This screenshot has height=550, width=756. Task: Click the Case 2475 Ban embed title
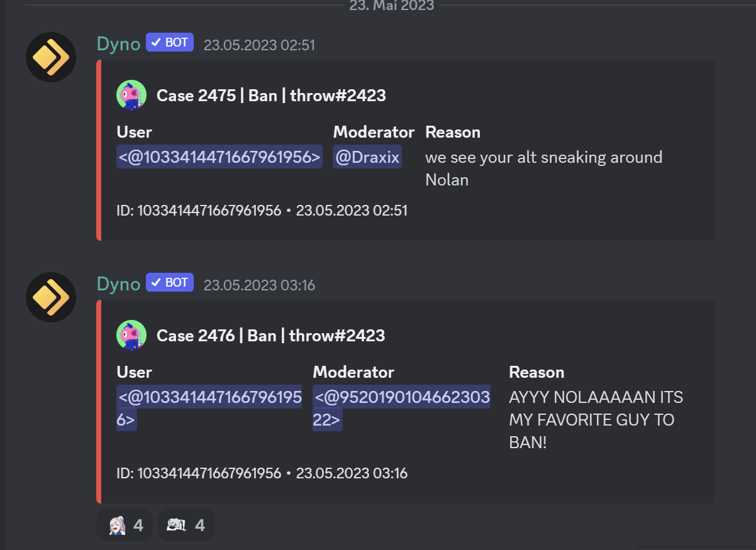(271, 96)
